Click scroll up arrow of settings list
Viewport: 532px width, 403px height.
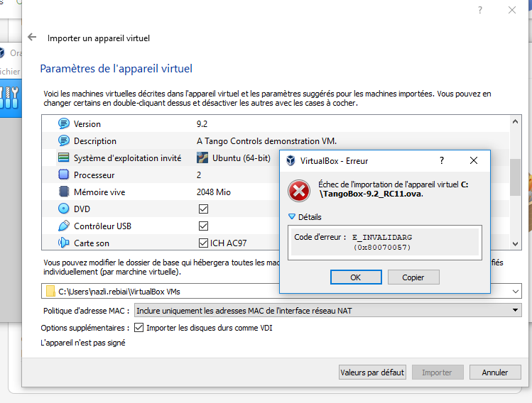516,121
